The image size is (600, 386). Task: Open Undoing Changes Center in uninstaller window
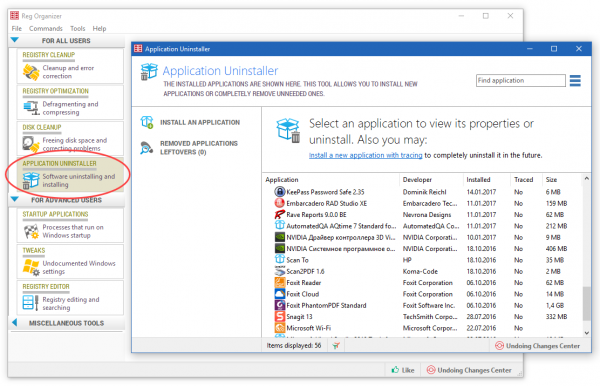tap(537, 346)
